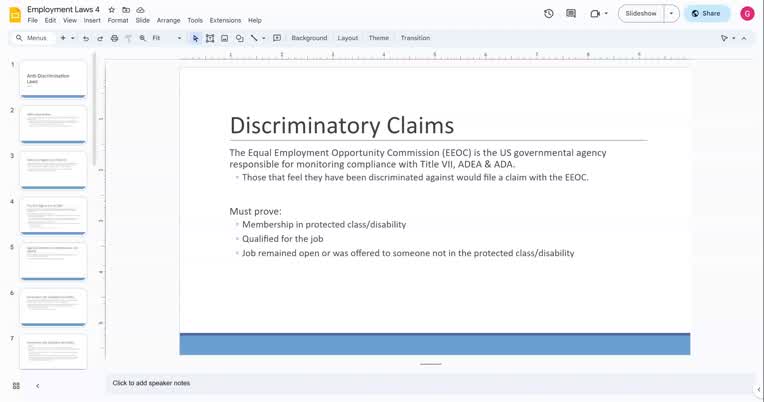This screenshot has height=402, width=764.
Task: Click the Transition button
Action: point(415,38)
